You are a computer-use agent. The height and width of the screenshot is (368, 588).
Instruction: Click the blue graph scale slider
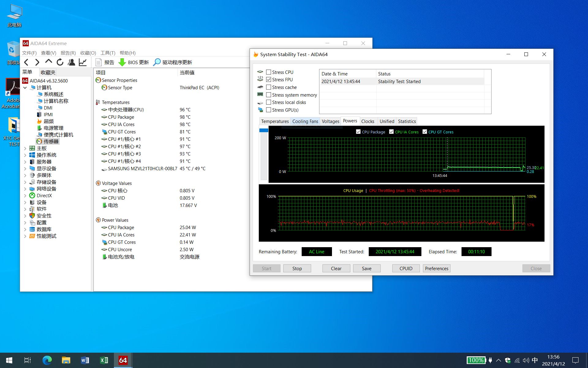pos(264,130)
